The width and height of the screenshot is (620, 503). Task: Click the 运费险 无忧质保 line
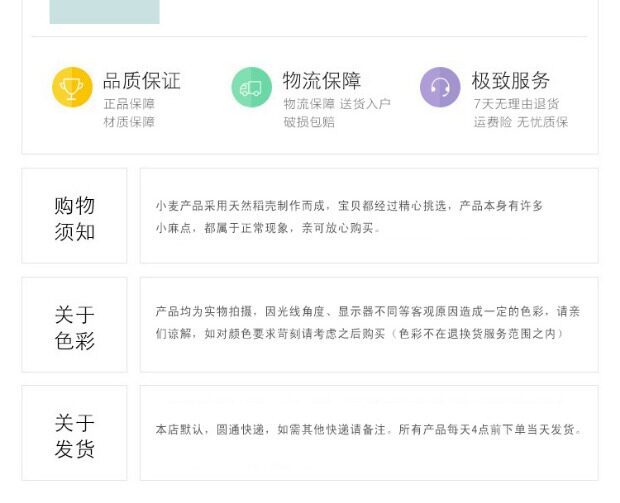click(x=521, y=122)
